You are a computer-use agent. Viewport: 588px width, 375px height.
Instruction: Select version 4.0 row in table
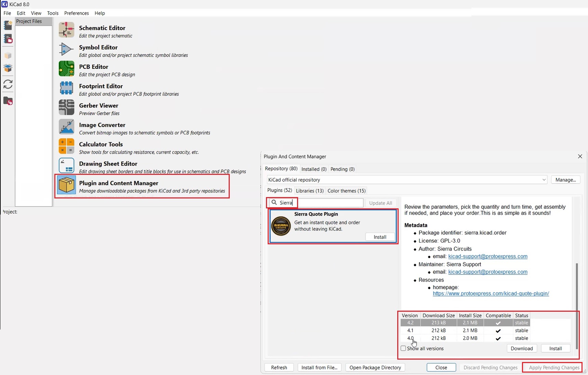[x=465, y=338]
